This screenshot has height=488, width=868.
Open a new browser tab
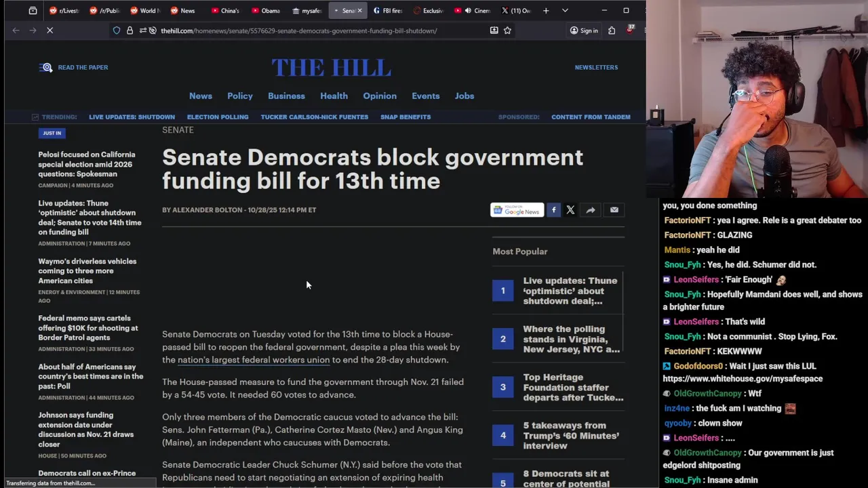(546, 11)
